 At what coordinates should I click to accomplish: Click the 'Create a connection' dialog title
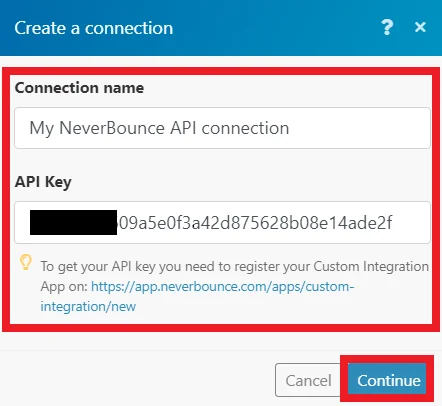coord(94,28)
